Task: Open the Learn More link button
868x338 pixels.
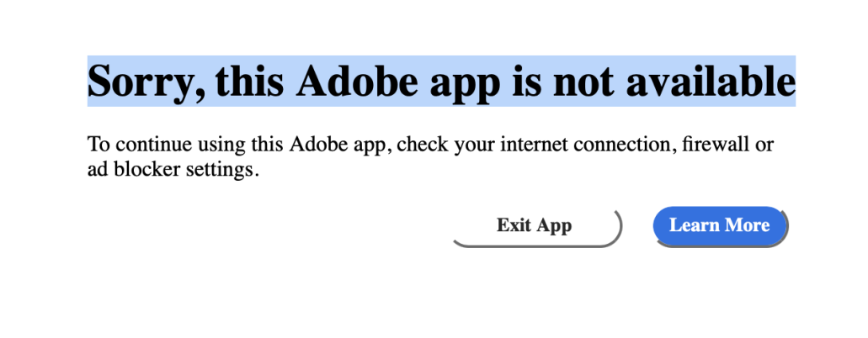Action: (720, 225)
